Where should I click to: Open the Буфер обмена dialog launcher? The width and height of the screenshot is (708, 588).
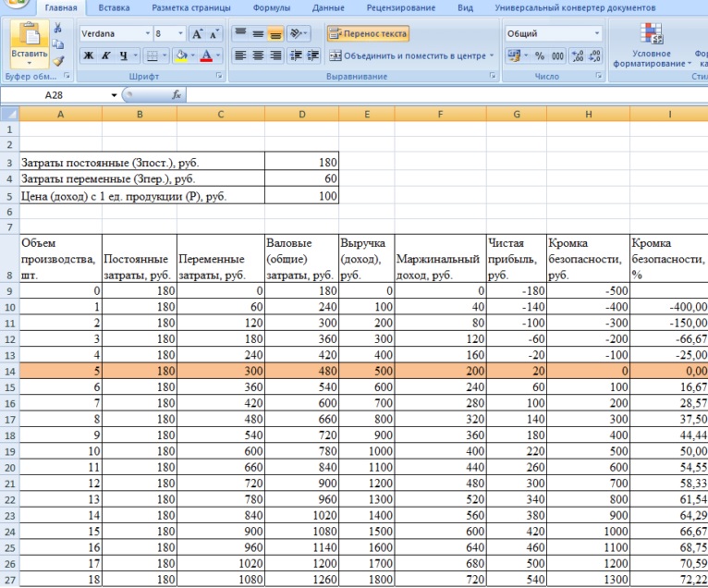67,76
